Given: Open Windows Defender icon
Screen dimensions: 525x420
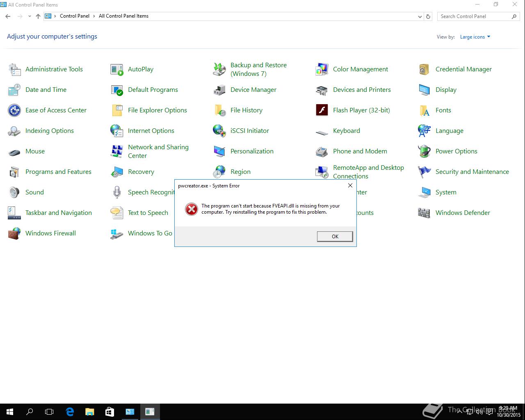Looking at the screenshot, I should tap(425, 213).
